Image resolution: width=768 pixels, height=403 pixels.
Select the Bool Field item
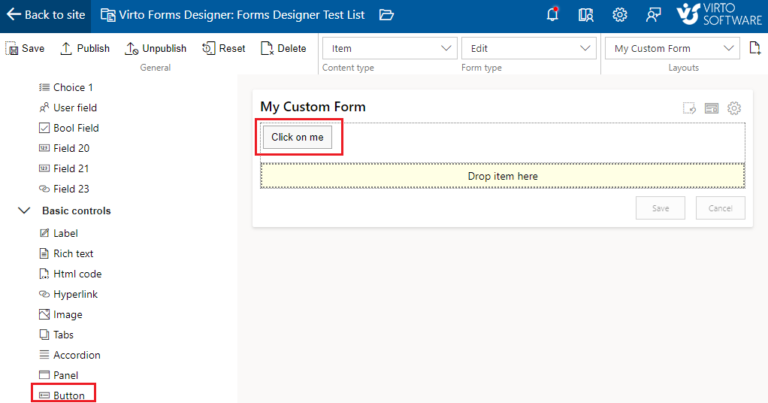coord(75,128)
